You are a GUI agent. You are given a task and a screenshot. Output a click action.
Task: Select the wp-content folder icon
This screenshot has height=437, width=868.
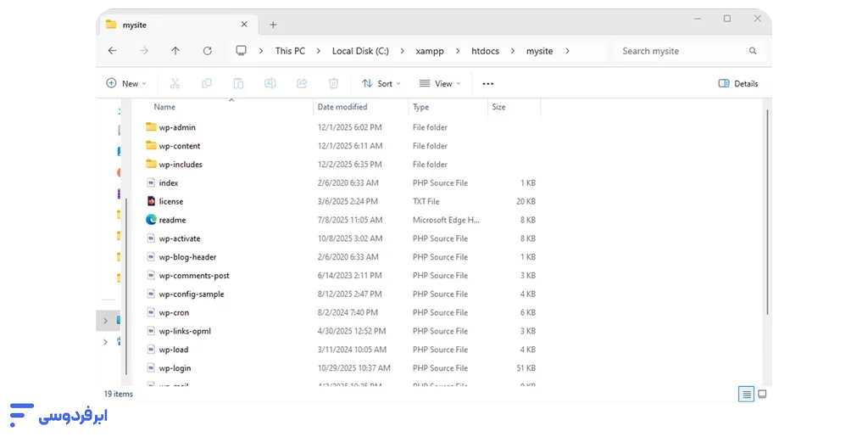[x=151, y=146]
